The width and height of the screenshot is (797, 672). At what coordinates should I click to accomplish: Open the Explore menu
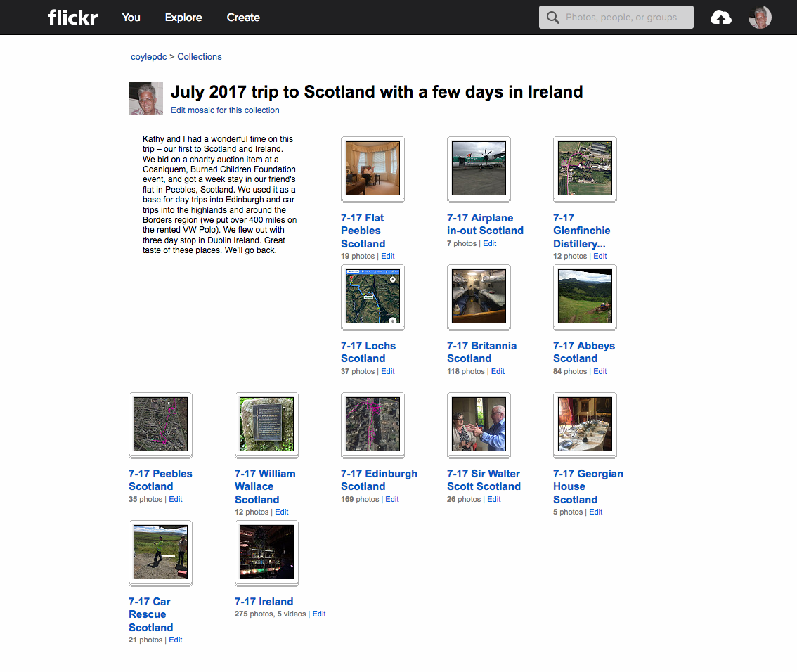coord(183,18)
